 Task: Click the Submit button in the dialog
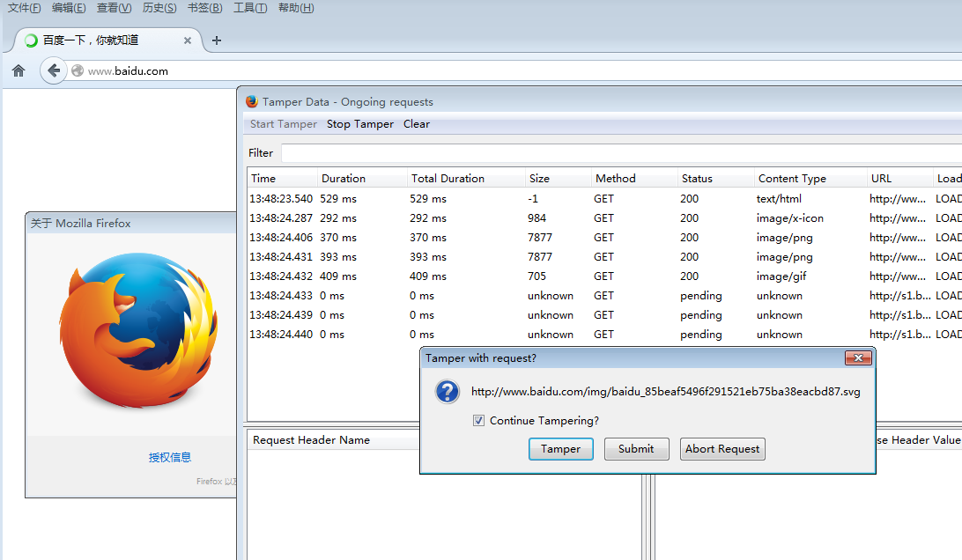pos(636,449)
